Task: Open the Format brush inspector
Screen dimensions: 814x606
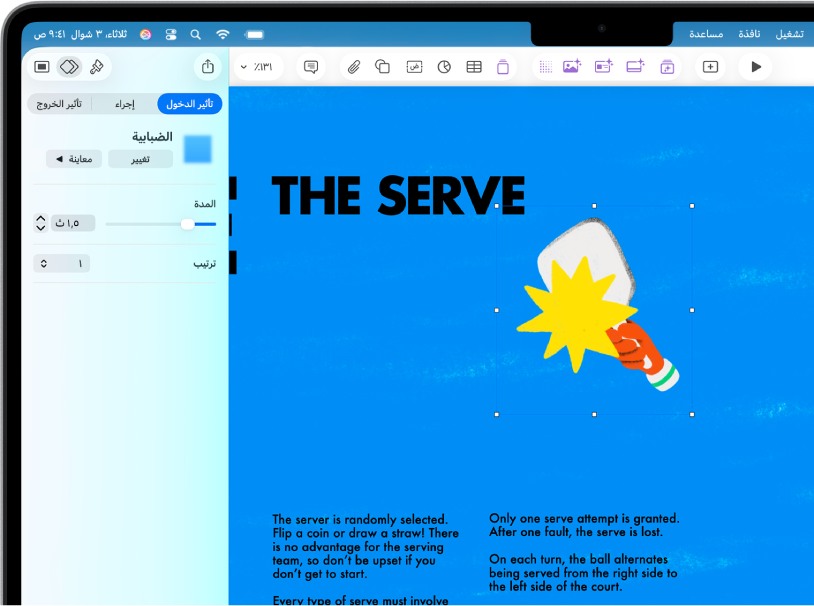Action: click(x=97, y=66)
